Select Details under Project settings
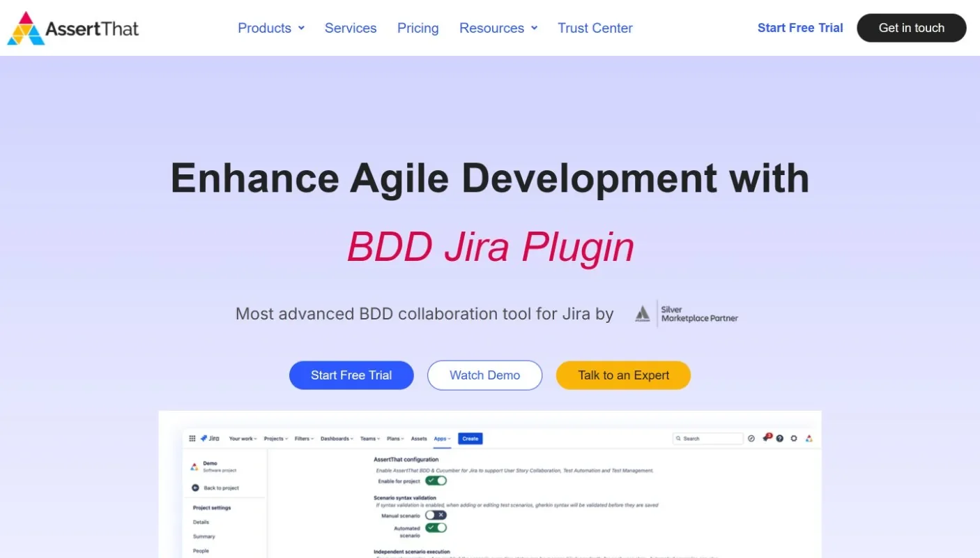Image resolution: width=980 pixels, height=558 pixels. tap(201, 522)
